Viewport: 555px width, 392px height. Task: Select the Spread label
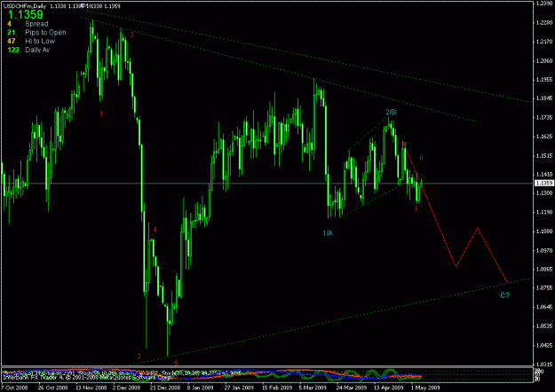(36, 24)
